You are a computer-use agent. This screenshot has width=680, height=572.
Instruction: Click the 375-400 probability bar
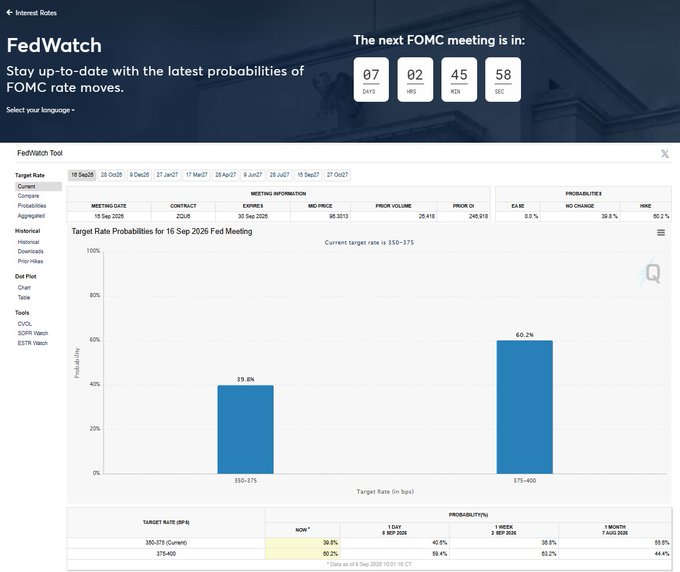(x=525, y=407)
